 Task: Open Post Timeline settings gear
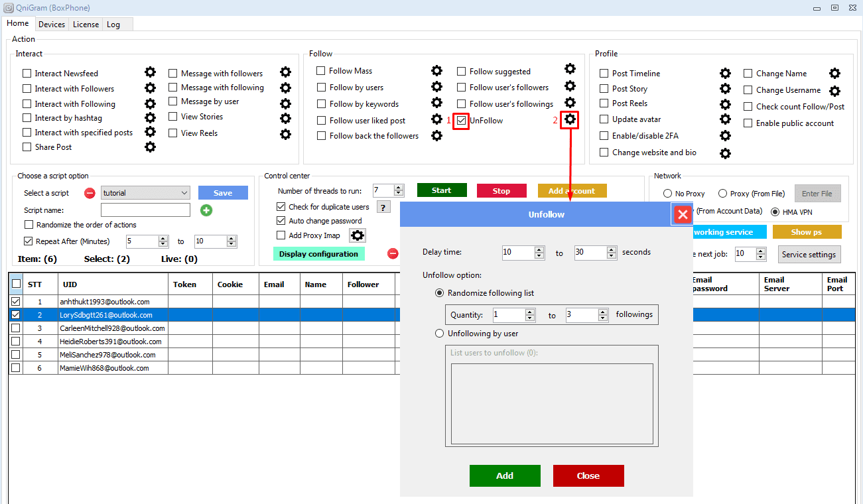726,74
